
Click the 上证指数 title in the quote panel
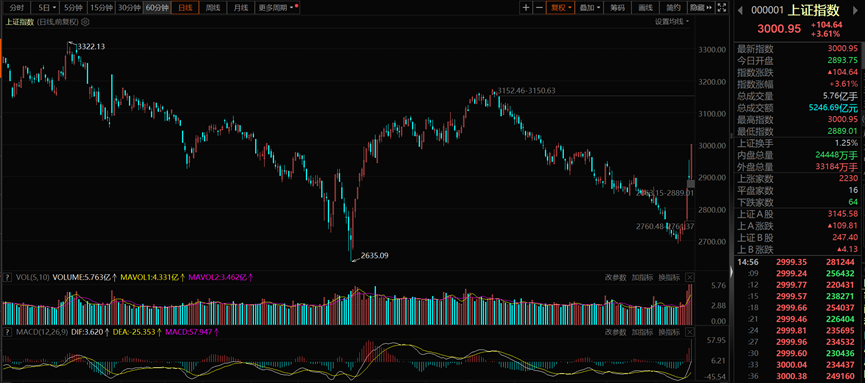[x=813, y=10]
